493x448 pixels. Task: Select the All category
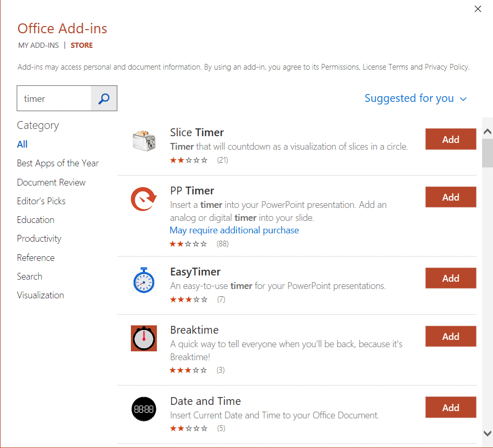(22, 144)
